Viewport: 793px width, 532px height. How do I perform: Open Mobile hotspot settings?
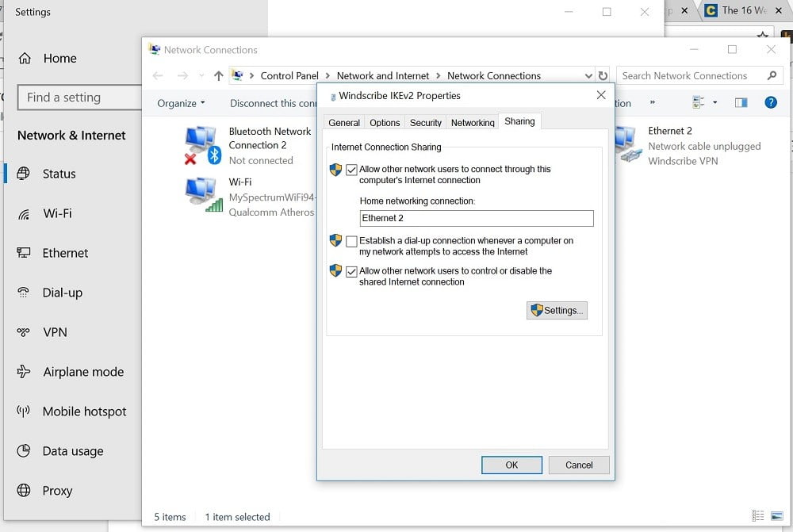click(85, 411)
